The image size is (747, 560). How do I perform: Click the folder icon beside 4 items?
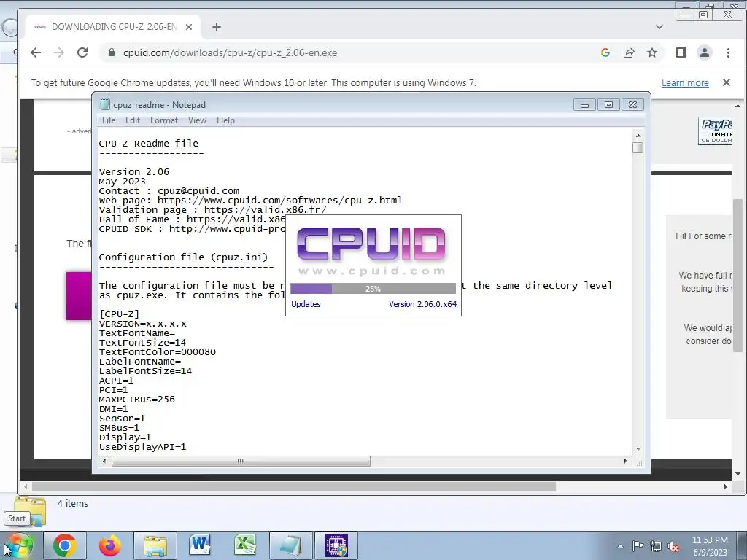pos(30,510)
